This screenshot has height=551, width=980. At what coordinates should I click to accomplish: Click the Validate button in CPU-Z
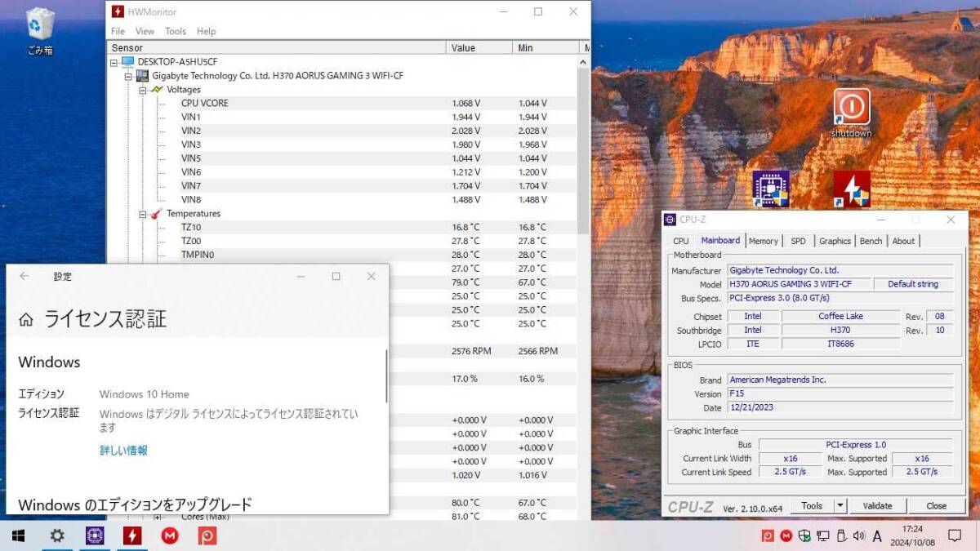(x=878, y=506)
